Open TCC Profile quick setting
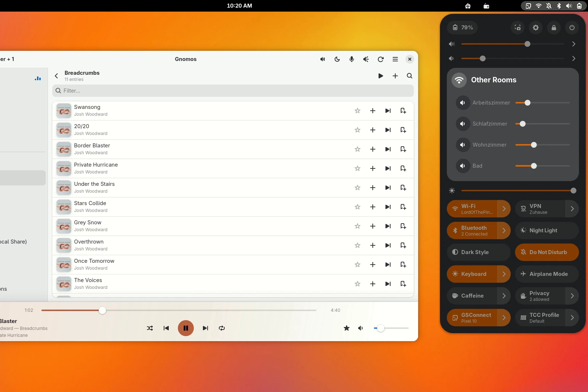 pyautogui.click(x=540, y=318)
